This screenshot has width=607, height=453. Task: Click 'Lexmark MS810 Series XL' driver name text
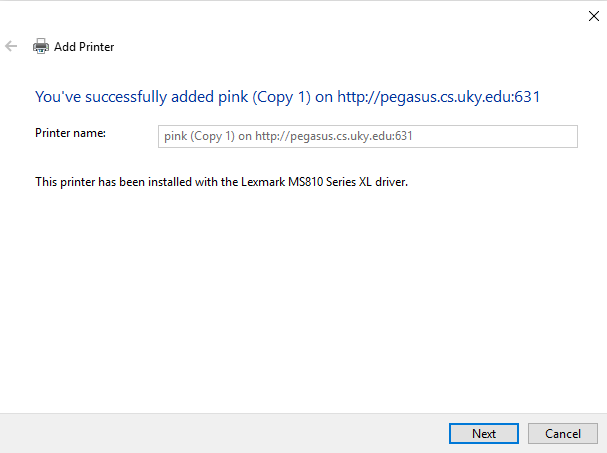(x=306, y=182)
